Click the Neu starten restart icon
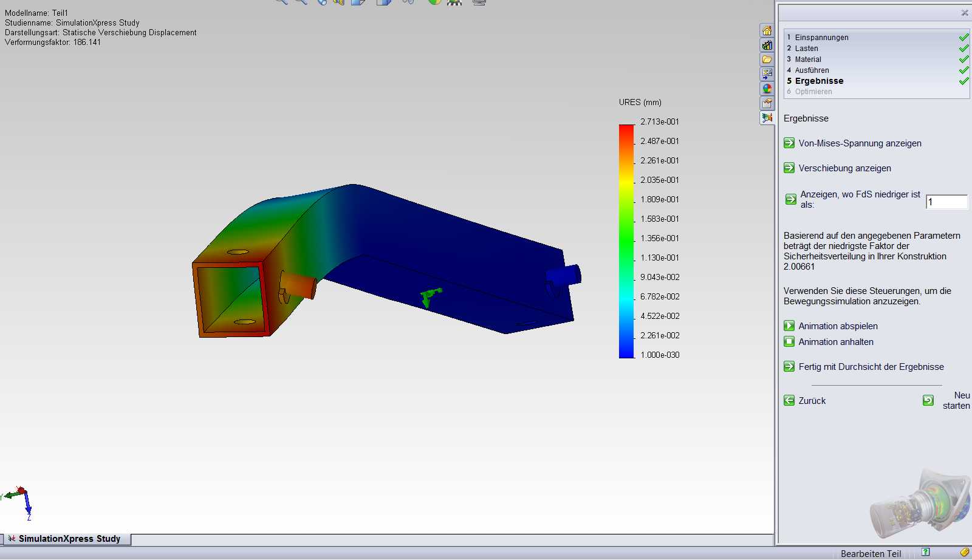This screenshot has height=560, width=972. tap(928, 400)
